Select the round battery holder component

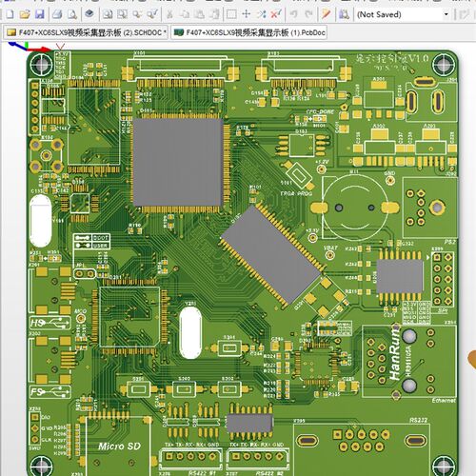[x=354, y=208]
